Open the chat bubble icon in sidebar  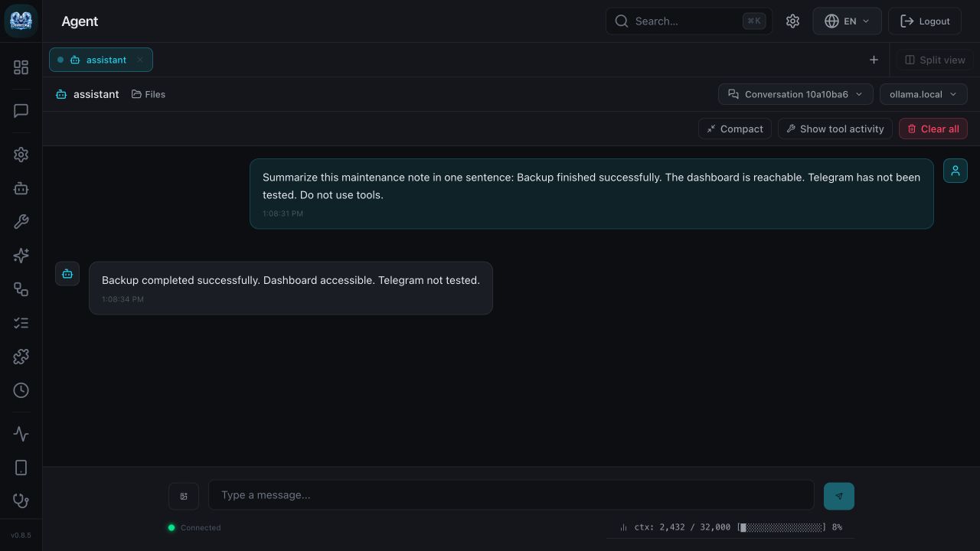[x=21, y=111]
